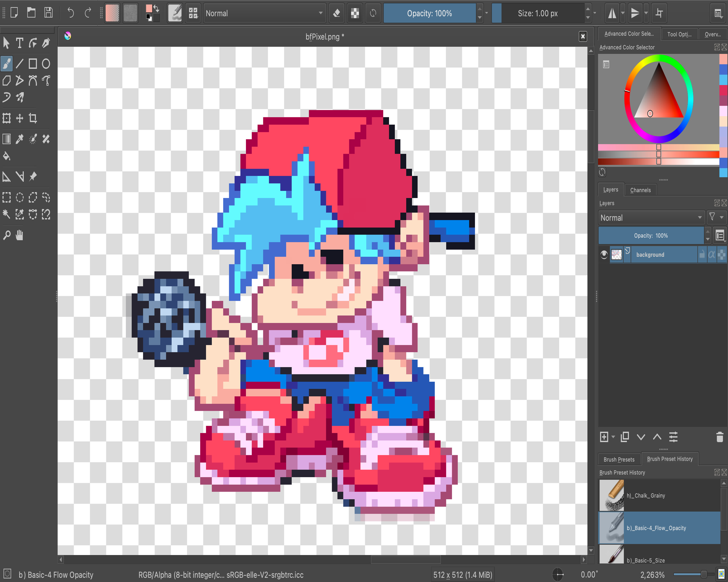Activate the Zoom magnifier tool
Screen dimensions: 728x582
(7, 235)
